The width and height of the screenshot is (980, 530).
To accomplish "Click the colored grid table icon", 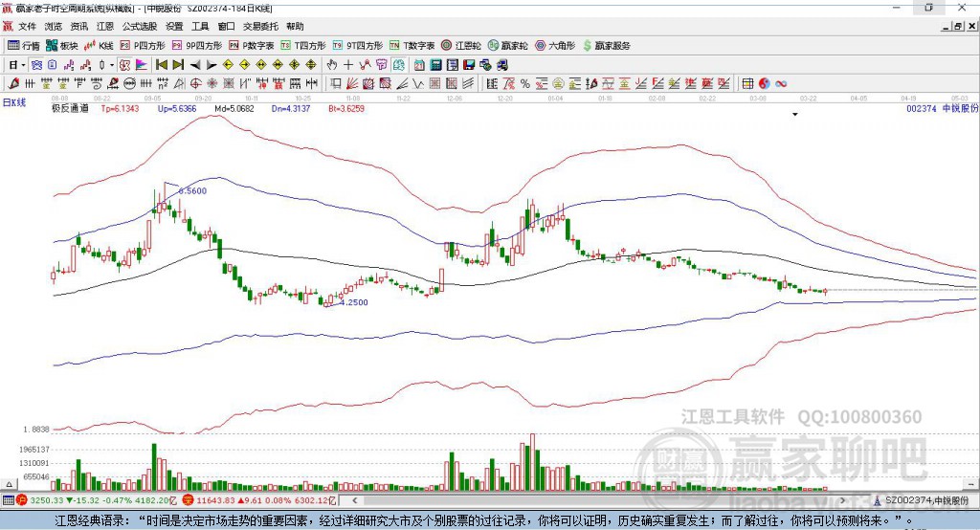I will 747,83.
